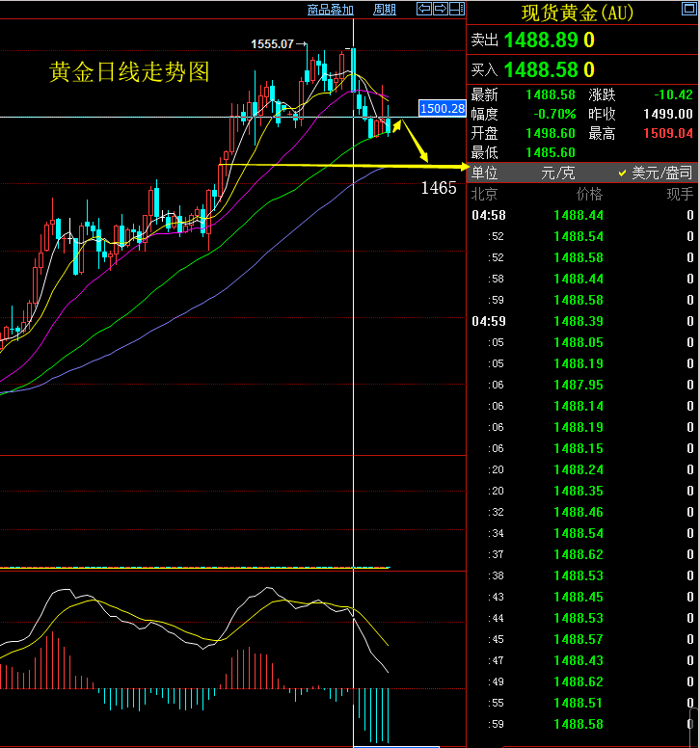This screenshot has width=700, height=748.
Task: Click the blue 1500.28 price axis label
Action: coord(442,108)
